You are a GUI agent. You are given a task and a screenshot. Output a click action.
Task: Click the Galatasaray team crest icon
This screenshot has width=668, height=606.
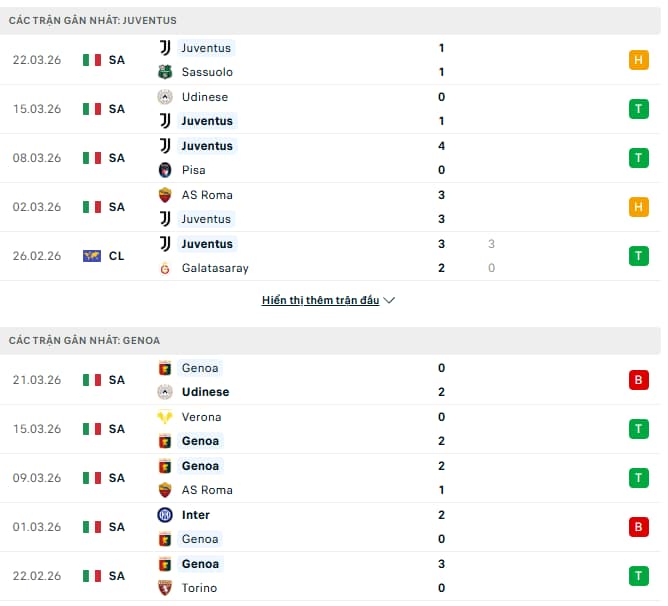[165, 268]
